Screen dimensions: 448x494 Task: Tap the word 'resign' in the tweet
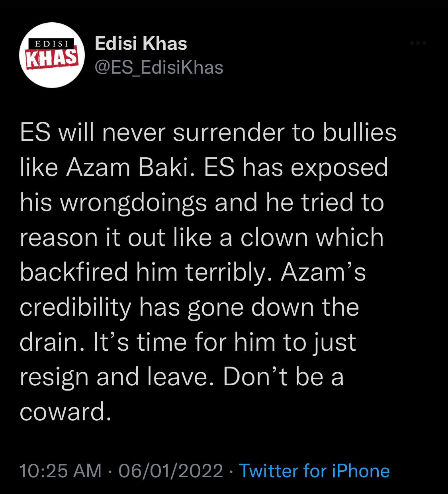click(x=53, y=377)
